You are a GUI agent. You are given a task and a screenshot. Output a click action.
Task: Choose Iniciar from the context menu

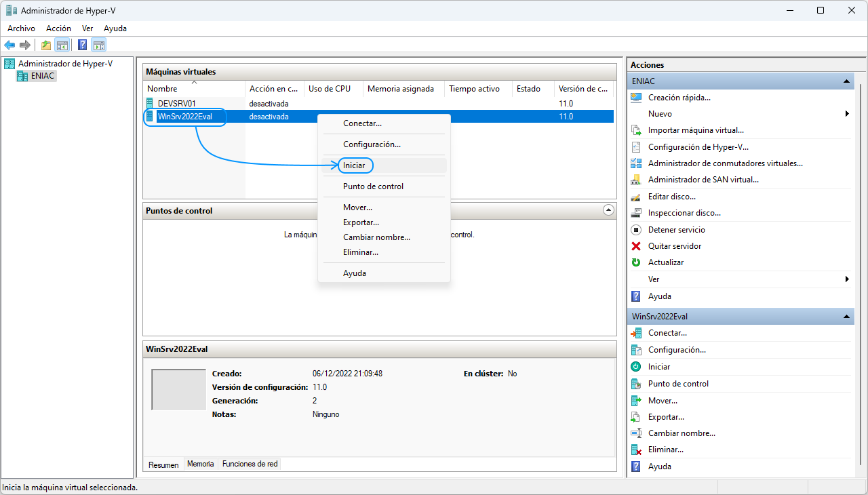point(384,165)
